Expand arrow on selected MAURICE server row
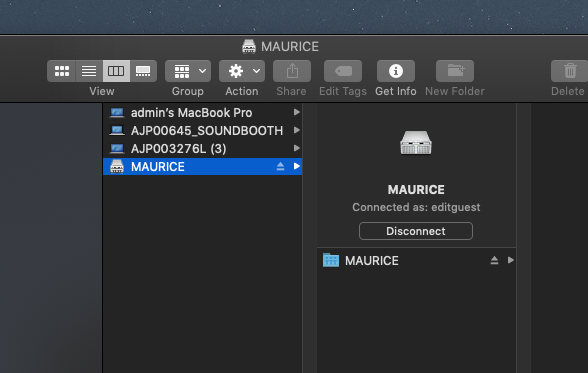 (x=297, y=166)
